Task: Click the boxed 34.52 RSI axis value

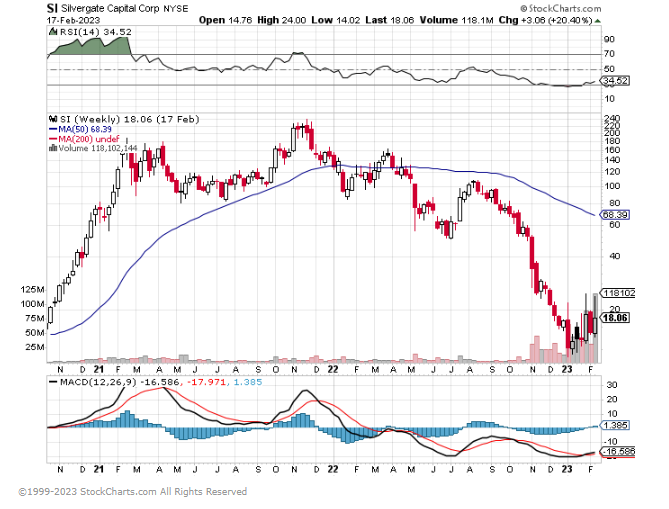Action: coord(615,81)
